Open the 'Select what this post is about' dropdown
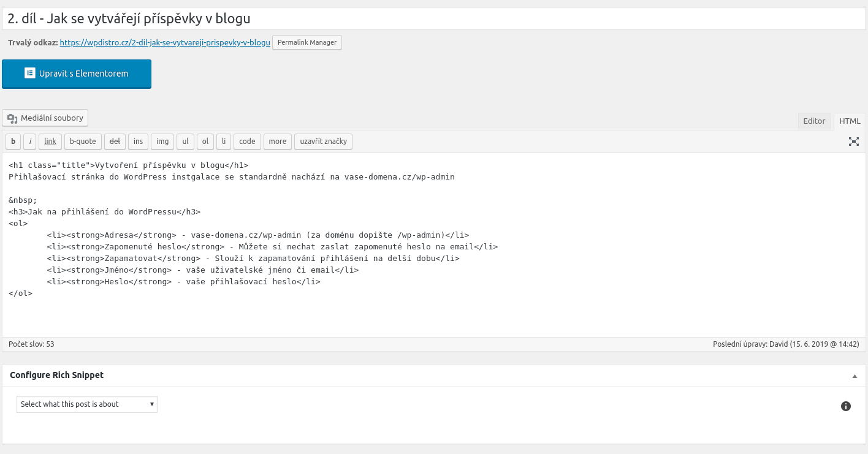The width and height of the screenshot is (868, 454). click(87, 404)
